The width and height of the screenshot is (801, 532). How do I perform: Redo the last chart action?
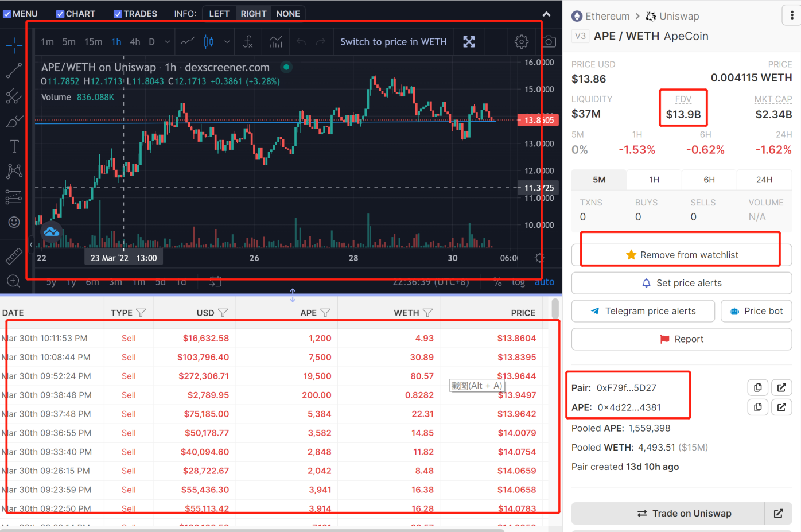(321, 41)
